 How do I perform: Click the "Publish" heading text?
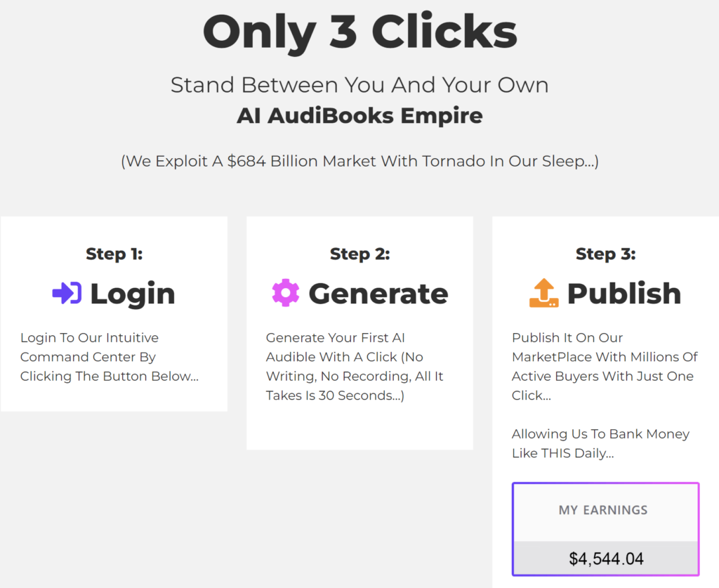click(624, 294)
